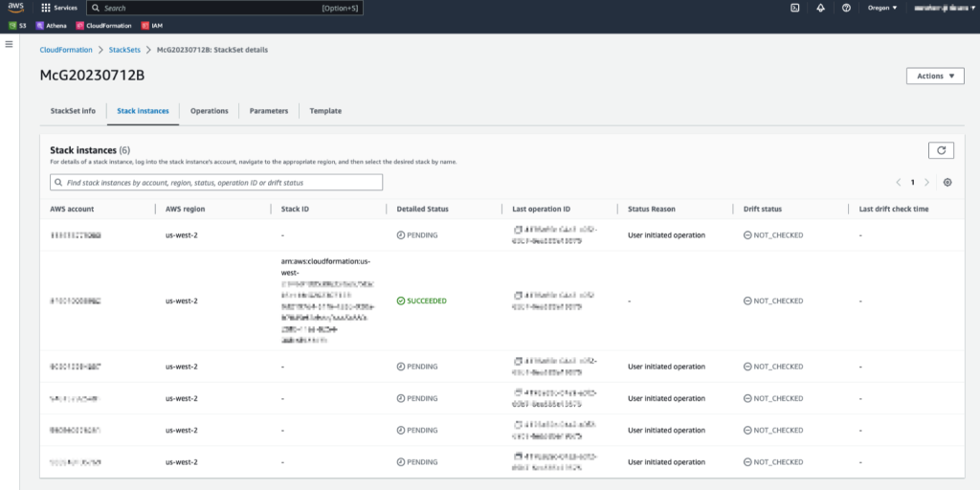
Task: Switch to the Operations tab
Action: coord(210,111)
